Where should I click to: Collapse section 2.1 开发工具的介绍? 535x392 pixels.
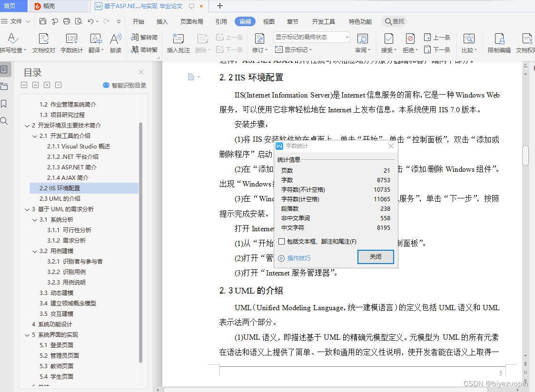click(35, 137)
